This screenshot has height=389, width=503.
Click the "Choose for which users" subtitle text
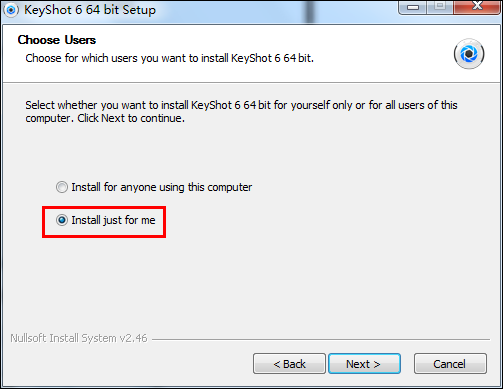pos(170,58)
